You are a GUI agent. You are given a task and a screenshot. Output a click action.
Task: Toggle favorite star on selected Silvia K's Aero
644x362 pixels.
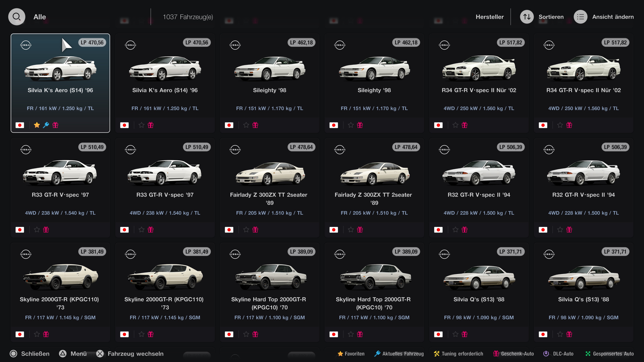click(x=37, y=125)
